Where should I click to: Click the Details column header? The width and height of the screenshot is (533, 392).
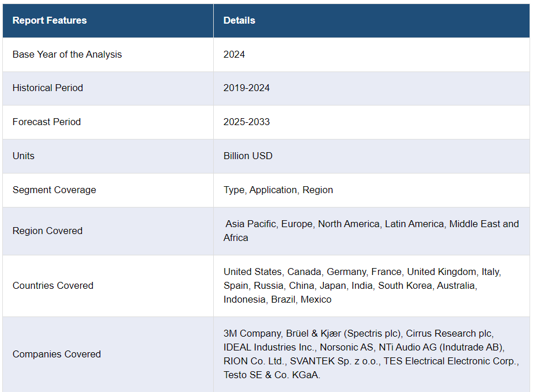tap(239, 20)
